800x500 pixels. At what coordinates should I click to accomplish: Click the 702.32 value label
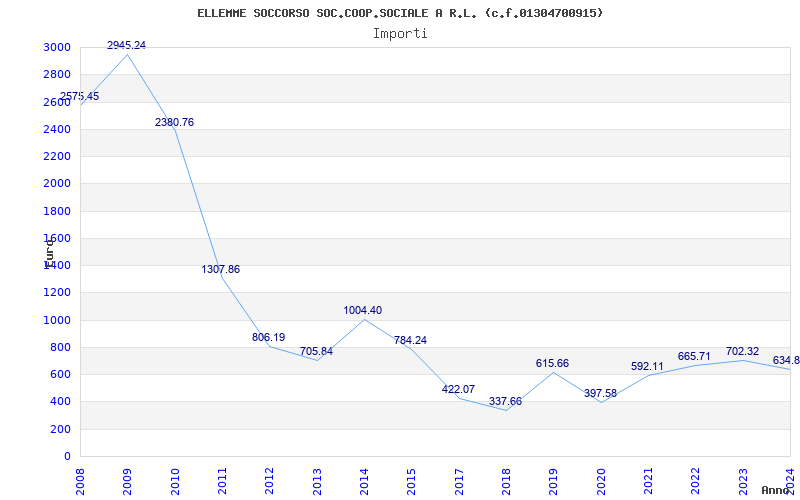pyautogui.click(x=742, y=352)
